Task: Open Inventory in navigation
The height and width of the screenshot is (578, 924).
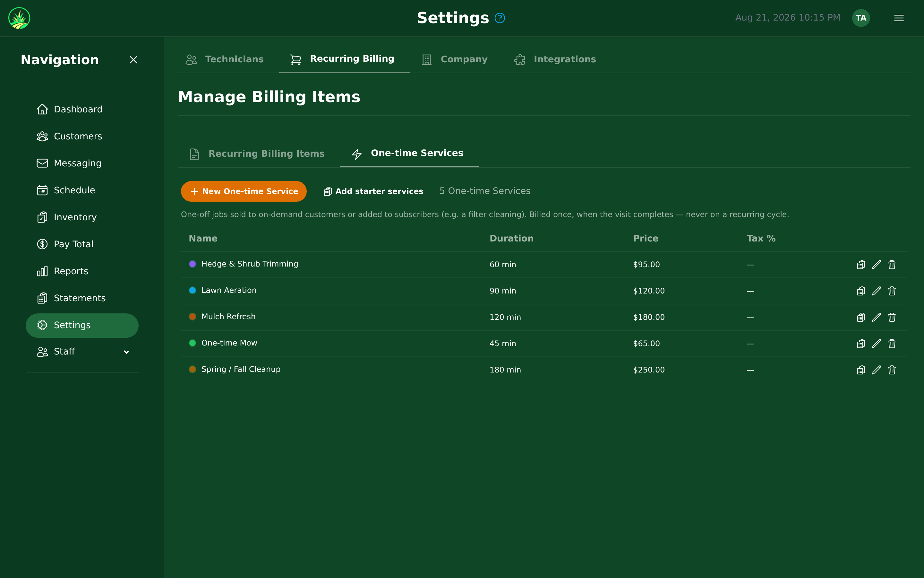Action: pos(82,217)
